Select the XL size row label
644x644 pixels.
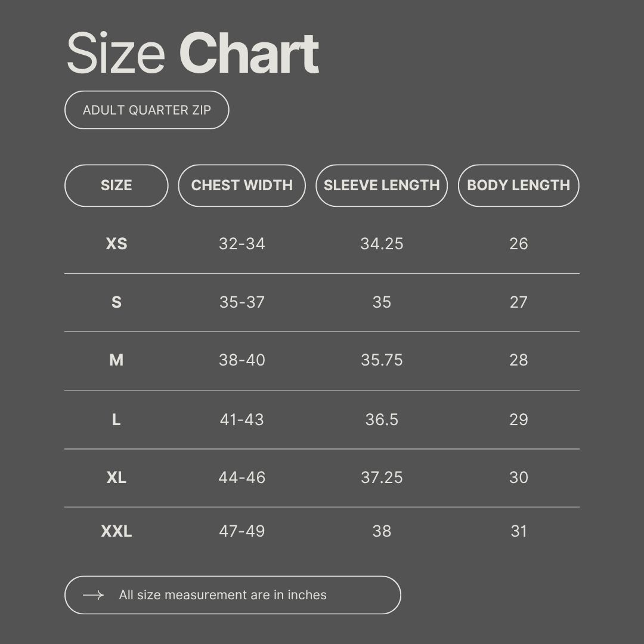coord(116,478)
